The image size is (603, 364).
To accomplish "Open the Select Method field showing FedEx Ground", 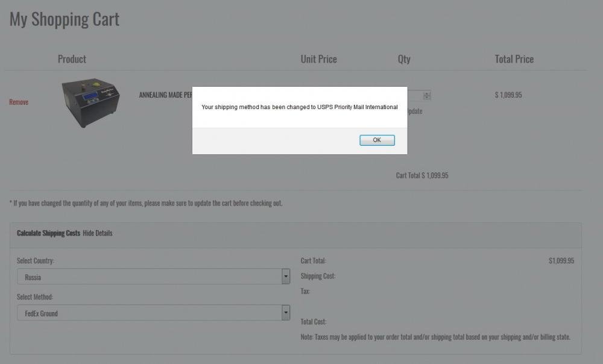I will [149, 313].
